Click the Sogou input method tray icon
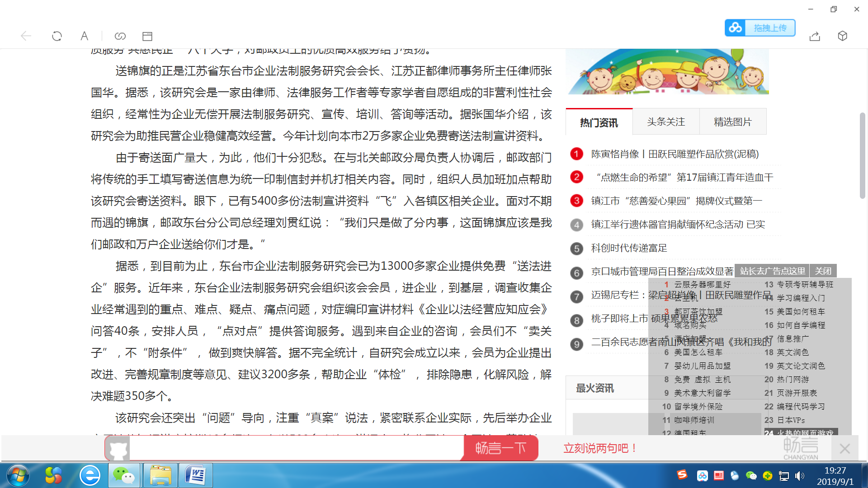Viewport: 868px width, 488px height. (682, 475)
